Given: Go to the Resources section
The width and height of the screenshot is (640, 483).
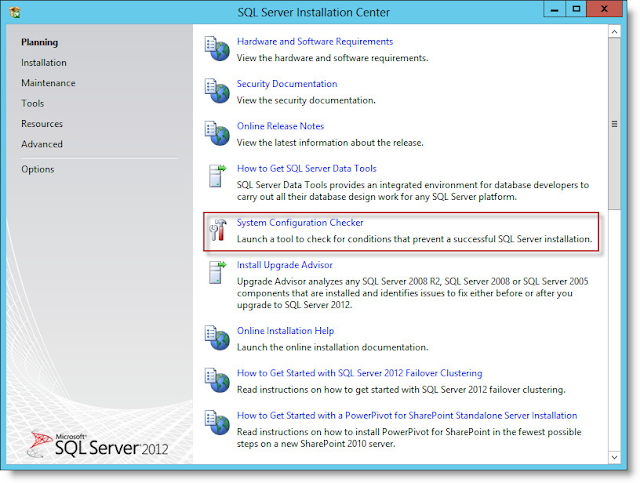Looking at the screenshot, I should pyautogui.click(x=42, y=124).
